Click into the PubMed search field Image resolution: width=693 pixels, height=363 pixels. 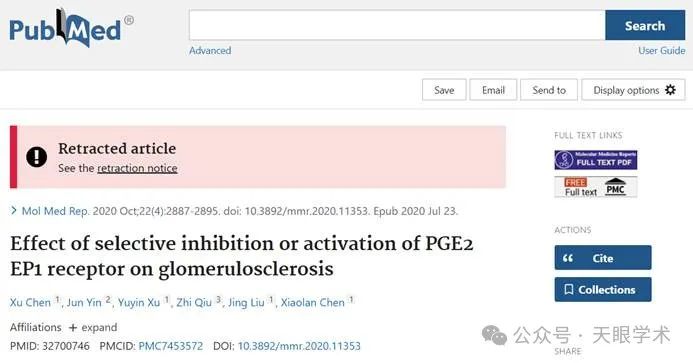click(397, 26)
